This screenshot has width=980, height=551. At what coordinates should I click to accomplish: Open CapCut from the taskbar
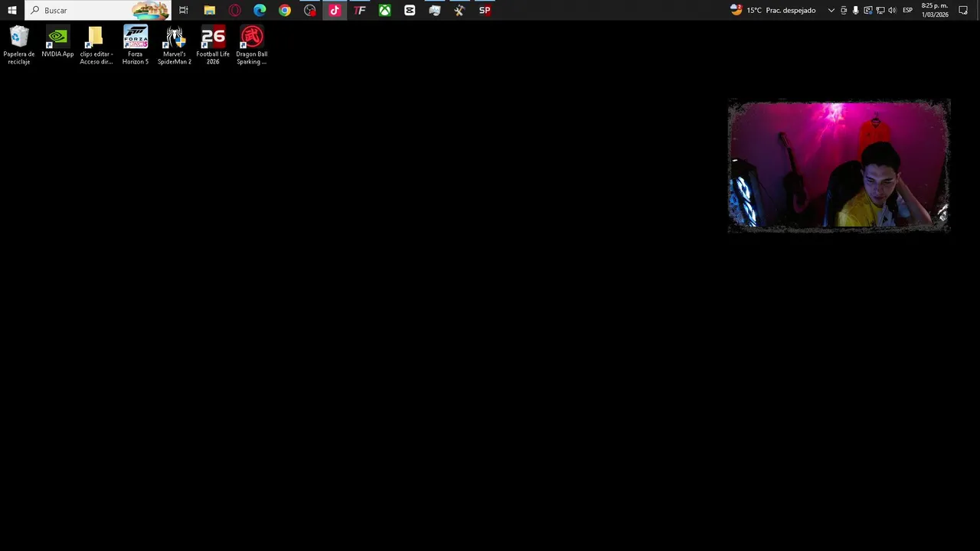tap(410, 10)
